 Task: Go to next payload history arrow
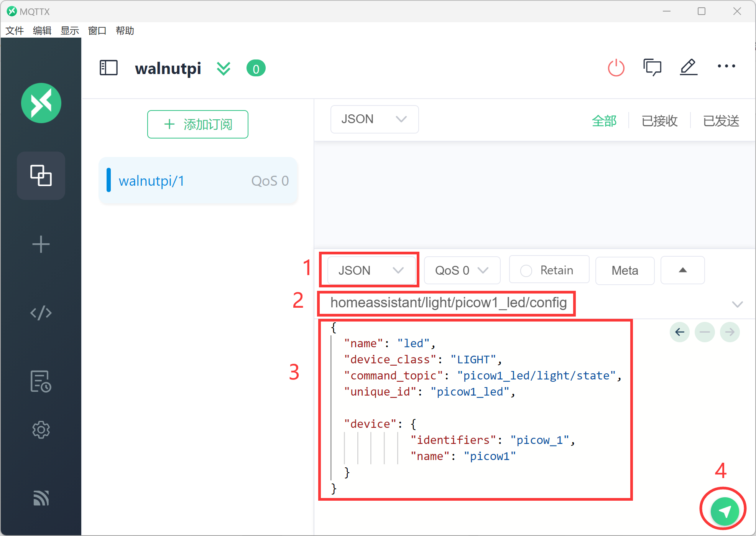730,332
